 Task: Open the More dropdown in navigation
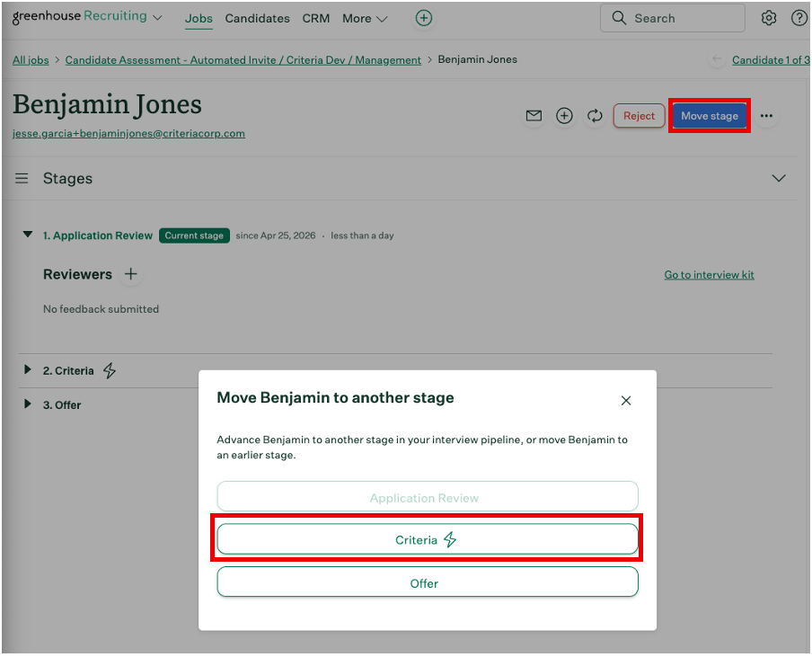point(365,18)
